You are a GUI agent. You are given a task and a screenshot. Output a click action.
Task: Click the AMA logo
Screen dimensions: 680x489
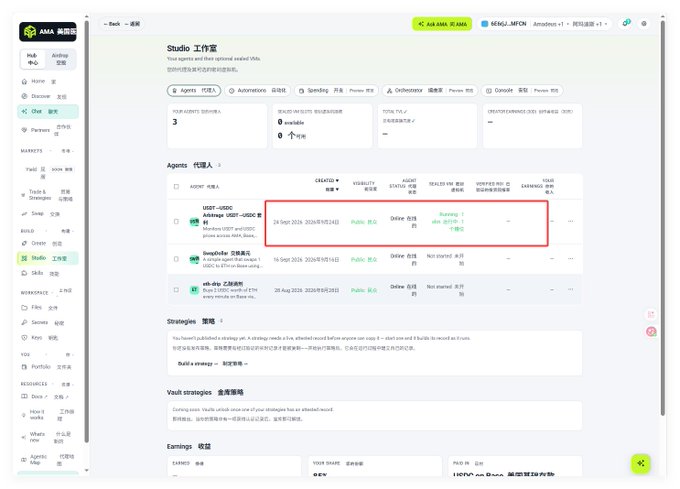tap(48, 32)
